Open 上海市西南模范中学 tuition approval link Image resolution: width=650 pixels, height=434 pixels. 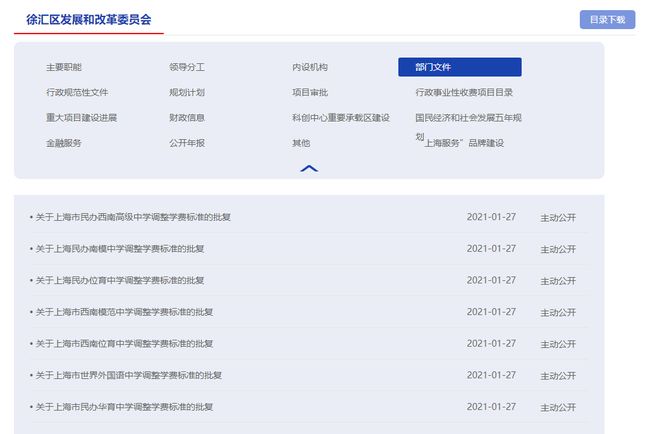pyautogui.click(x=124, y=312)
